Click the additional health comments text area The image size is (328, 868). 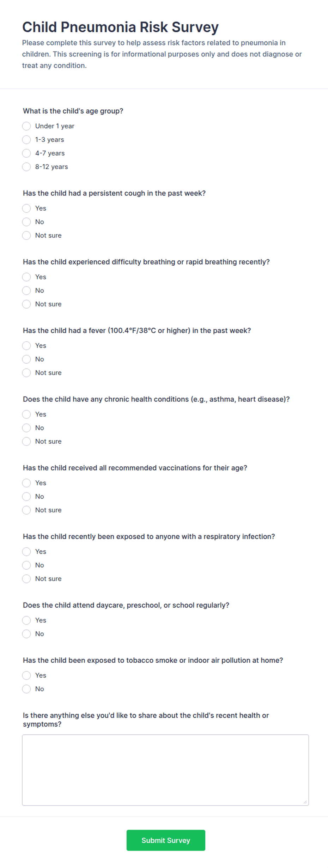click(x=165, y=770)
